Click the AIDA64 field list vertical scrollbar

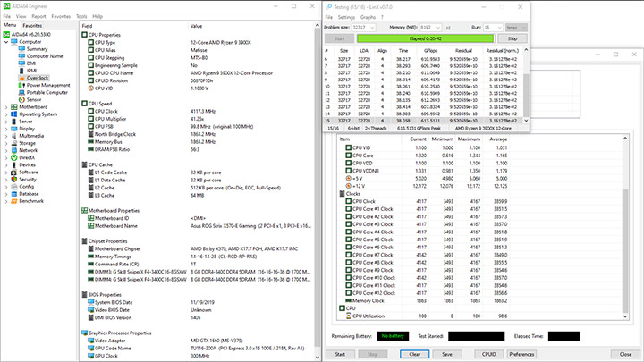coord(317,191)
